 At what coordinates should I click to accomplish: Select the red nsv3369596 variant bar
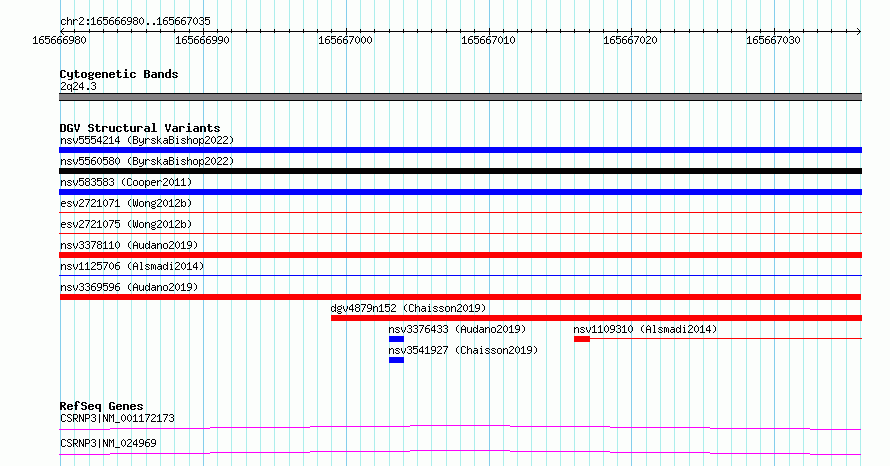(x=460, y=297)
